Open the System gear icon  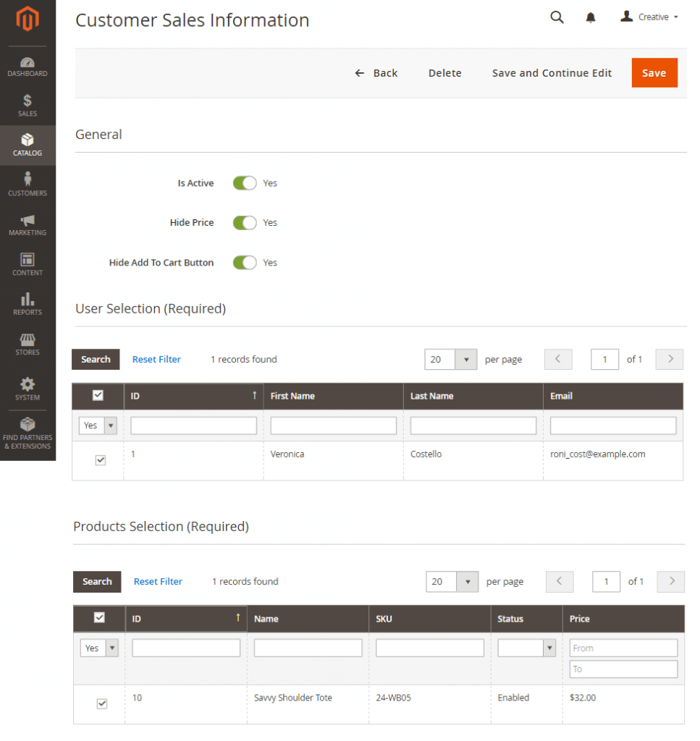click(x=28, y=388)
